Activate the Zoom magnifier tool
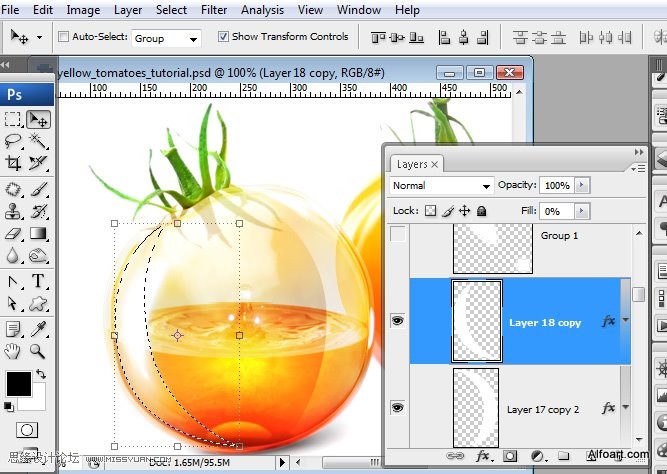The width and height of the screenshot is (667, 474). pos(38,351)
